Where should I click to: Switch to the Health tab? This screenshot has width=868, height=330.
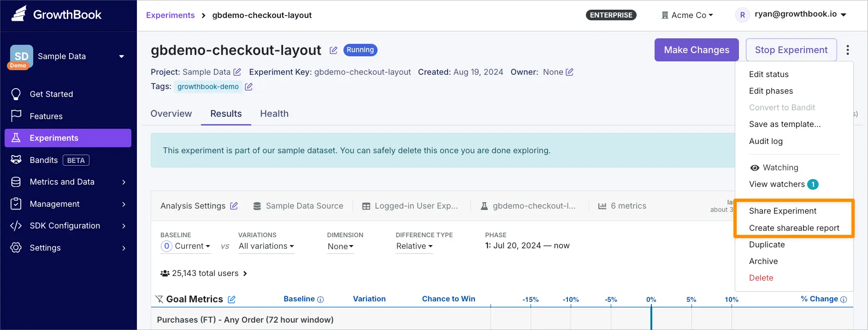click(274, 114)
